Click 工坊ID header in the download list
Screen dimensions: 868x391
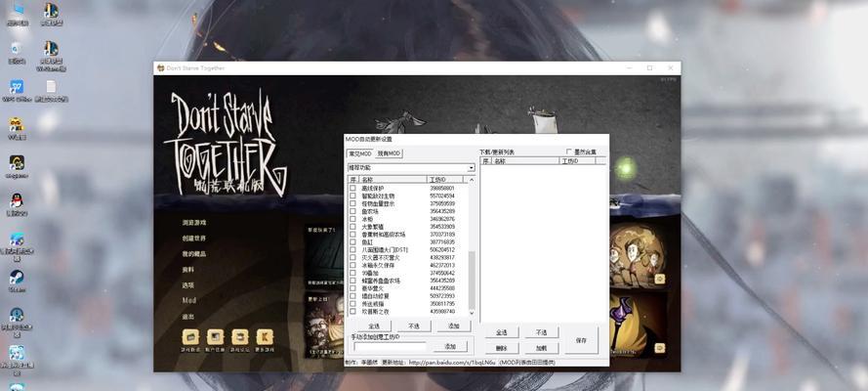click(577, 160)
